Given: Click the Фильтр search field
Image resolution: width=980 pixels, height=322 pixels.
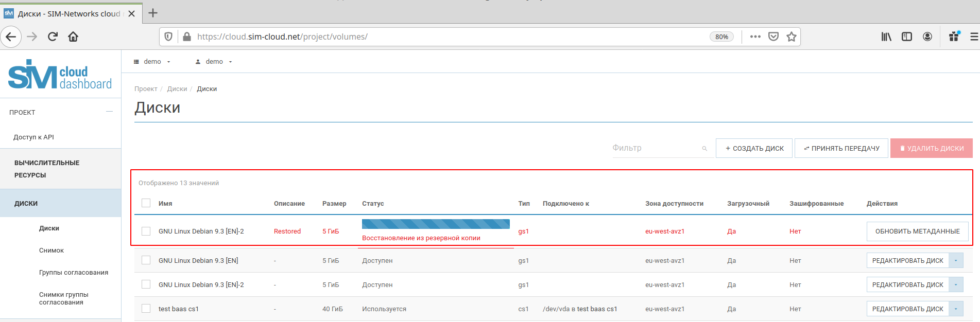Looking at the screenshot, I should click(x=655, y=148).
